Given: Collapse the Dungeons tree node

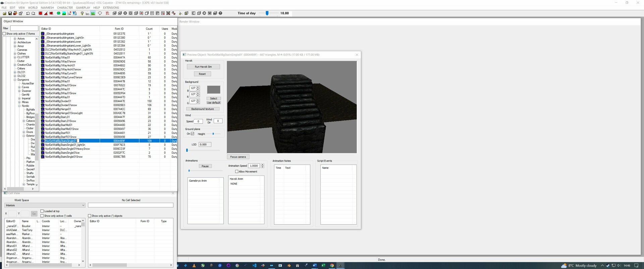Looking at the screenshot, I should pyautogui.click(x=15, y=80).
